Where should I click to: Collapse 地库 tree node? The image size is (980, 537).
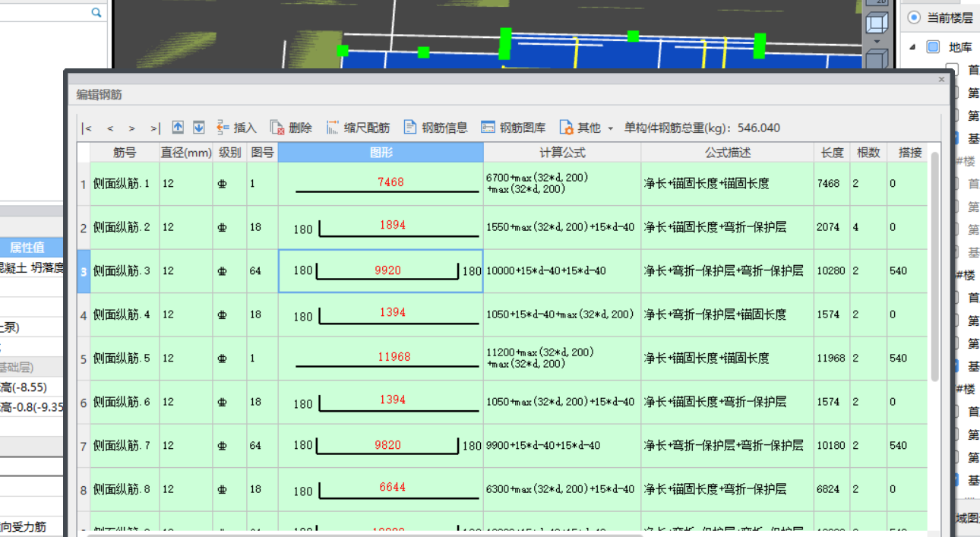point(912,47)
